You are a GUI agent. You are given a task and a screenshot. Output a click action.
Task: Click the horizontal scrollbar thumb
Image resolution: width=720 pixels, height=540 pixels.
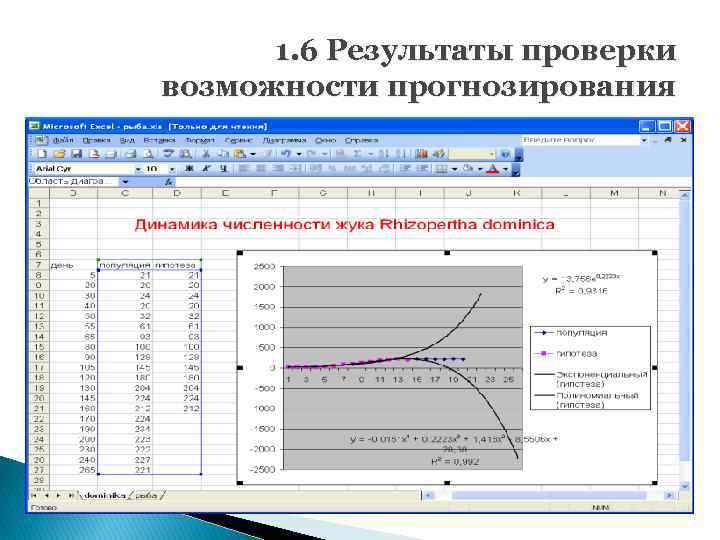point(549,495)
